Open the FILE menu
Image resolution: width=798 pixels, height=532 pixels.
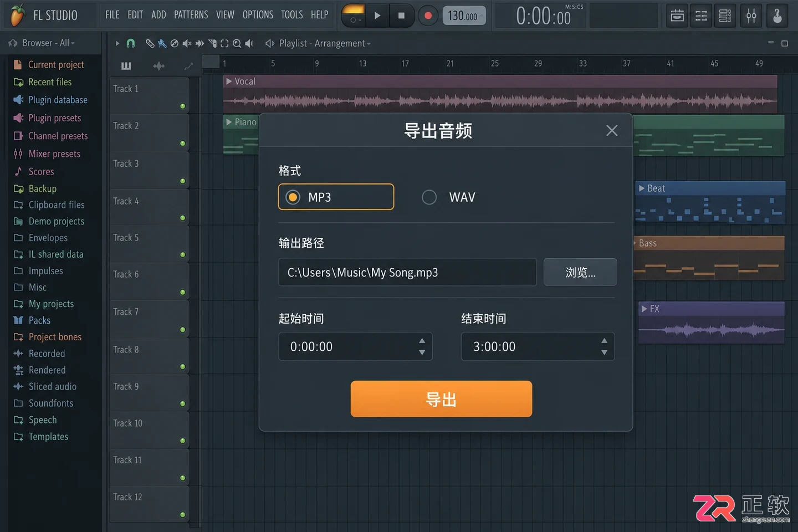pyautogui.click(x=112, y=15)
